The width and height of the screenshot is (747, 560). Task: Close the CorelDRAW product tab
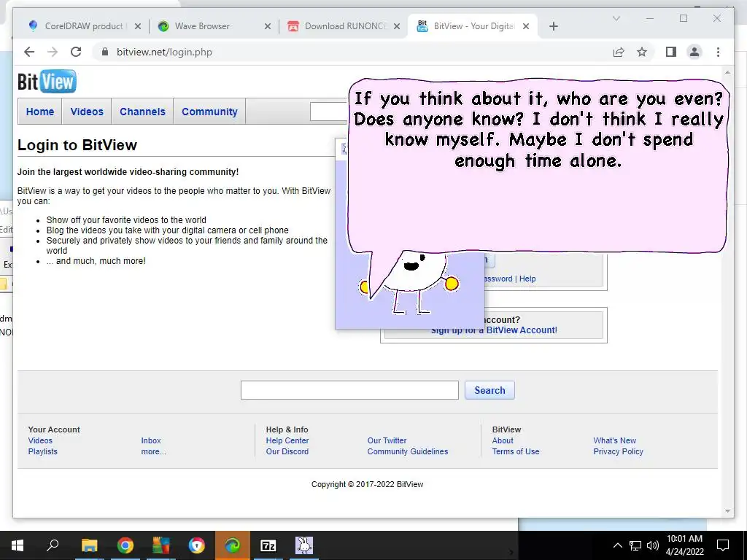tap(138, 26)
